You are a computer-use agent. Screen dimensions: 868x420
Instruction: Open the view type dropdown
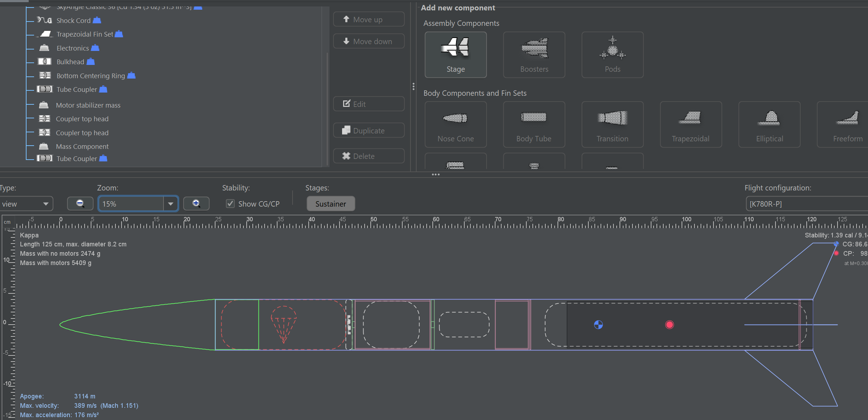point(26,204)
